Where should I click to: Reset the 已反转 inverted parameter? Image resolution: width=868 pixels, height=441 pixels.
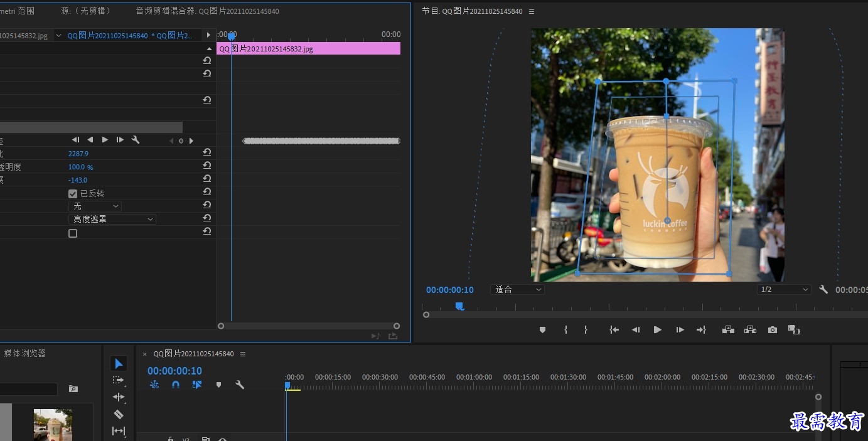(206, 193)
